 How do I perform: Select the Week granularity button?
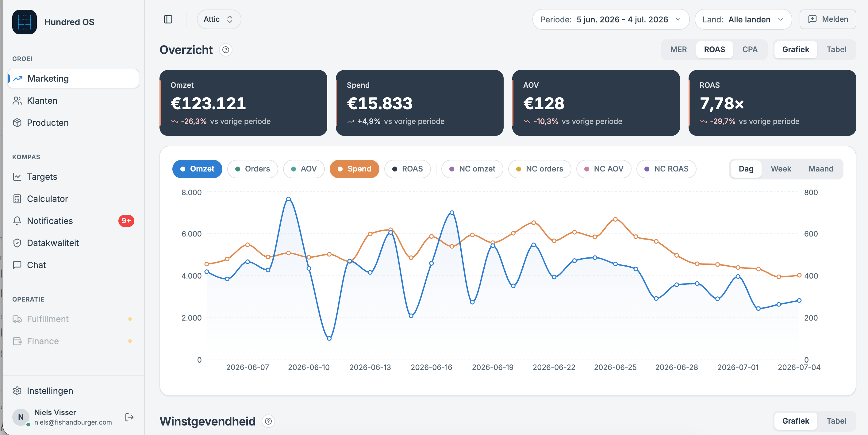click(781, 169)
